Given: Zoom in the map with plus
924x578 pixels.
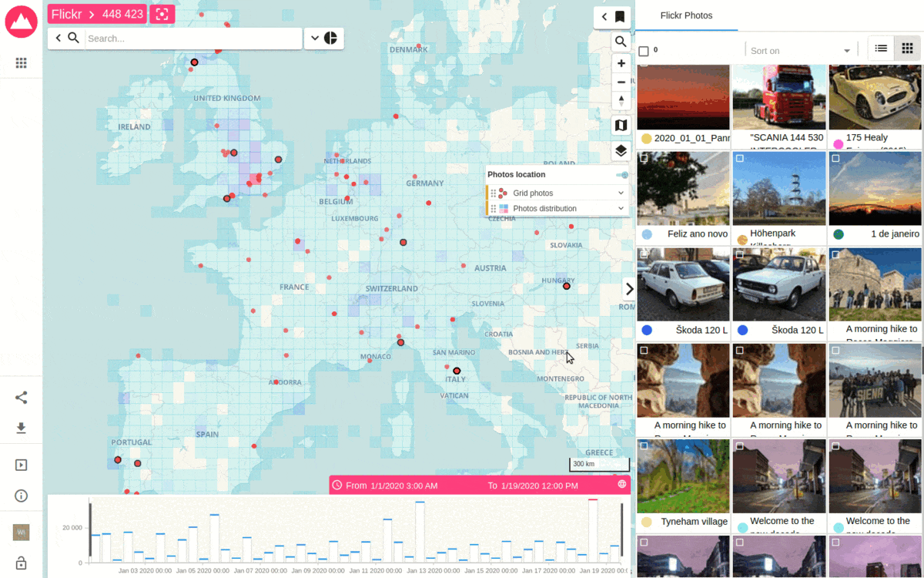Looking at the screenshot, I should [621, 63].
